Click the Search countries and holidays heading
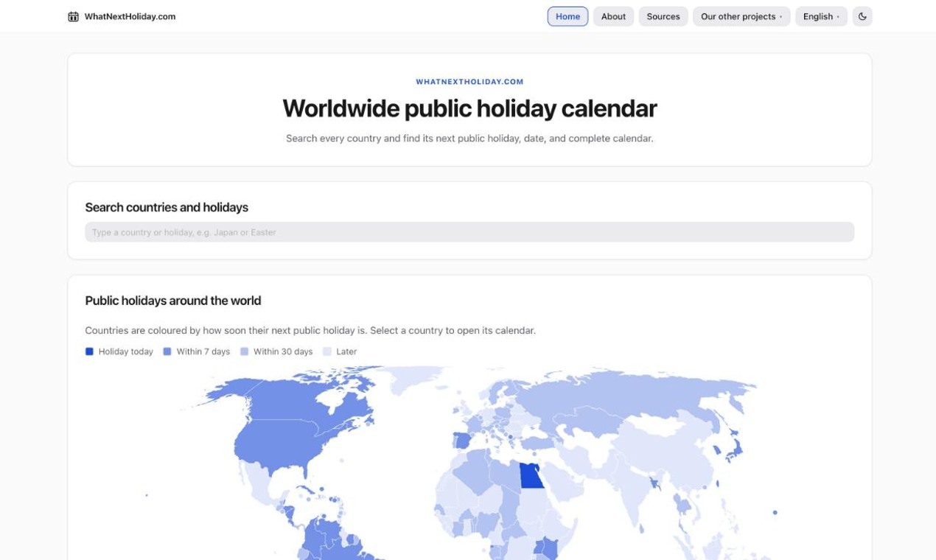Viewport: 936px width, 560px height. [167, 207]
